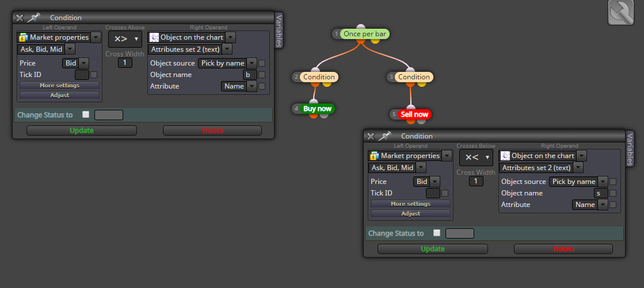Open the Variables tab on lower panel
The image size is (644, 288).
click(630, 148)
